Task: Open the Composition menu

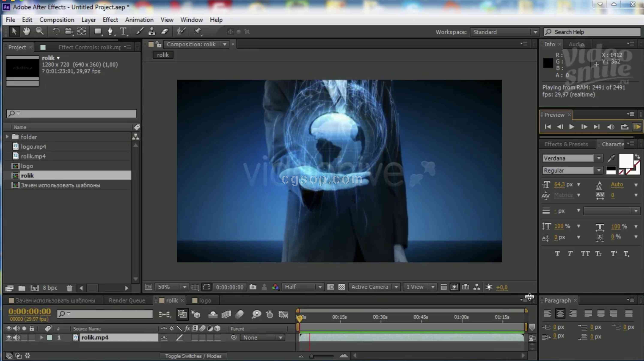Action: (x=57, y=20)
